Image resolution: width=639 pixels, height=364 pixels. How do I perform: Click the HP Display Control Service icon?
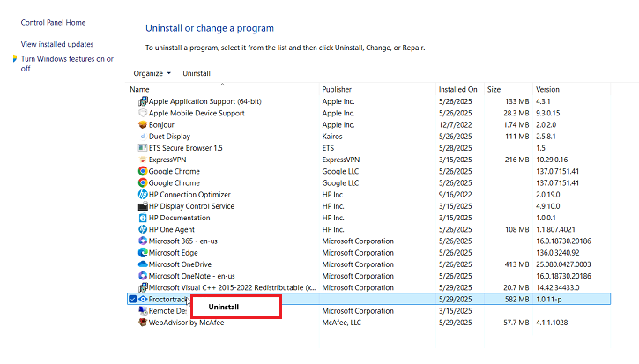[x=143, y=206]
